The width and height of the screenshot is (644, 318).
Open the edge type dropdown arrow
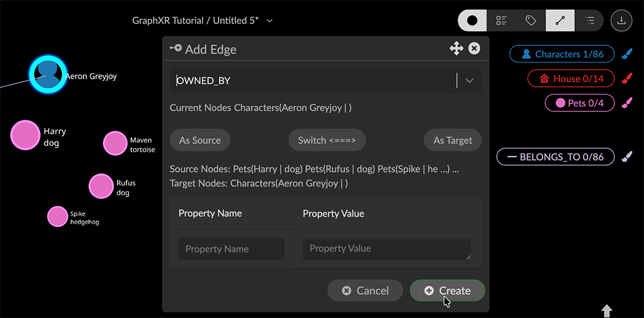coord(469,81)
